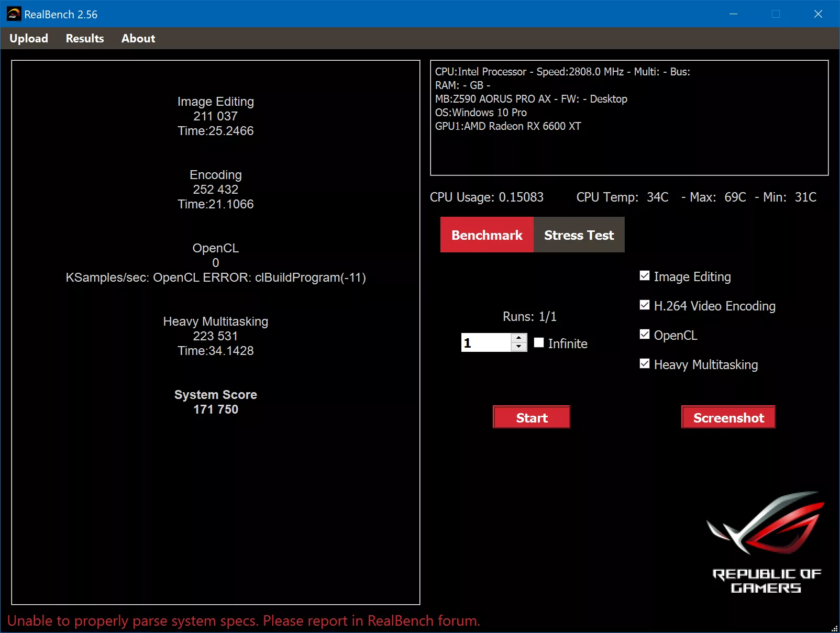Select the System Score 171 750 text
840x633 pixels.
(x=216, y=402)
